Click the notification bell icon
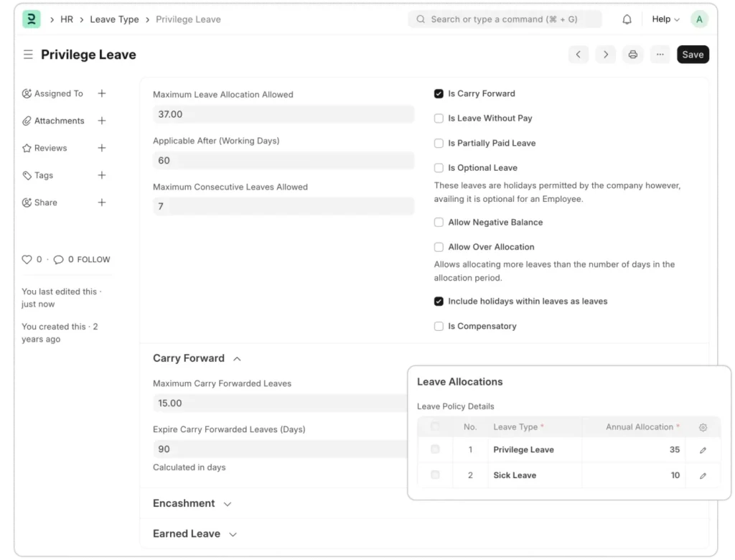The height and width of the screenshot is (560, 735). (627, 19)
